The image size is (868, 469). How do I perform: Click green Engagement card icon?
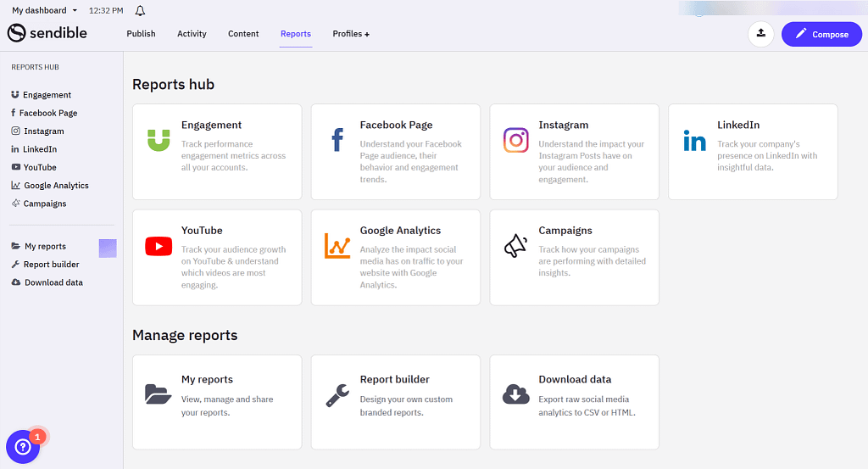(x=159, y=140)
